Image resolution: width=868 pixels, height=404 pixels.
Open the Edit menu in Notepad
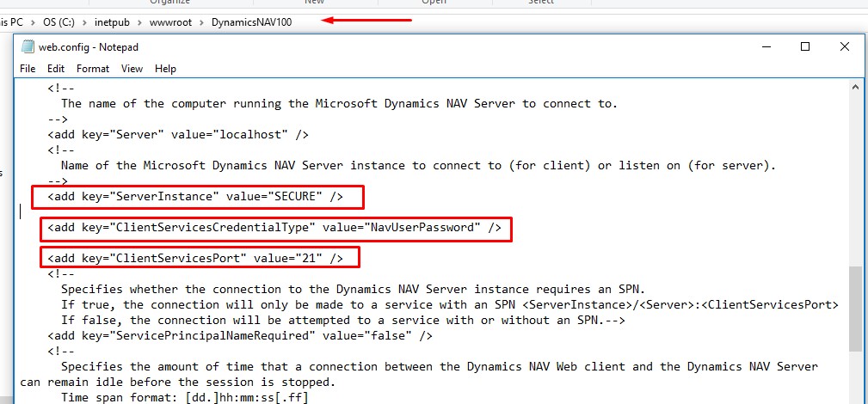56,69
